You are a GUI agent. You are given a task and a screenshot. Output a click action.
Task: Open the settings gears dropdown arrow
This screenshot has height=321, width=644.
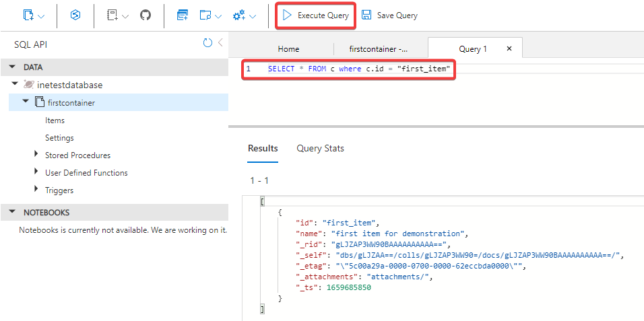(253, 15)
